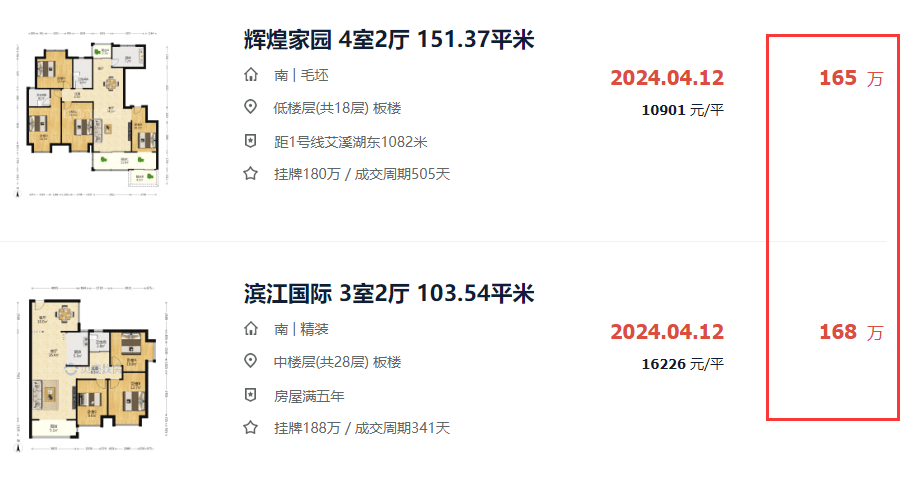Click the 10901 元/平 unit price
Screen dimensions: 913x482
click(682, 110)
